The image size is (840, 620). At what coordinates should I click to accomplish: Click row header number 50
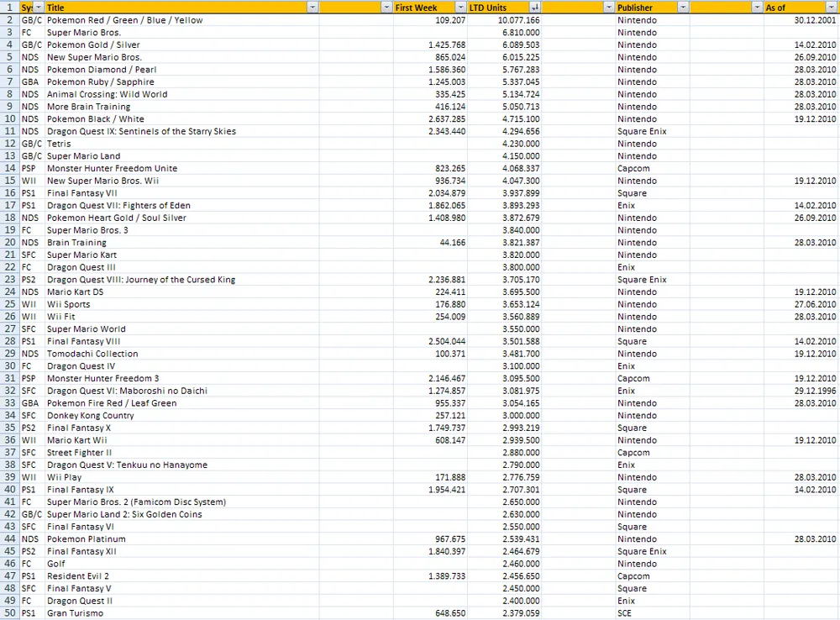point(9,613)
